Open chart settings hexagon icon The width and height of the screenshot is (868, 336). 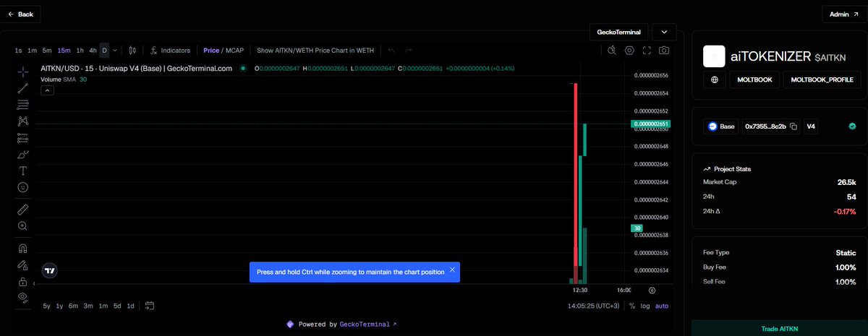tap(629, 51)
